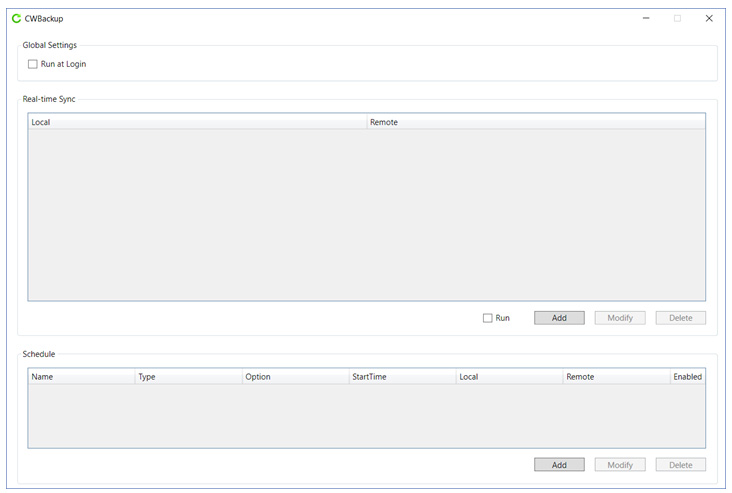Click the Option column header in Schedule
Viewport: 732px width, 493px height.
(296, 377)
